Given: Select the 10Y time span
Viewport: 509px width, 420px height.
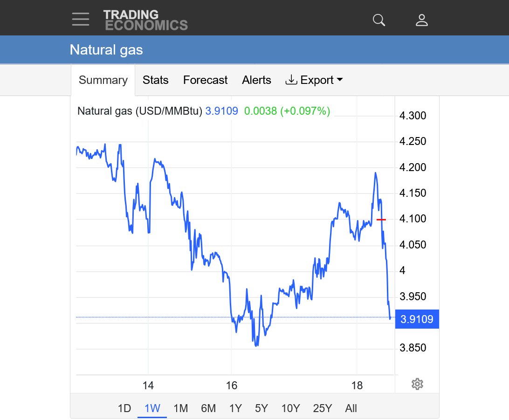Looking at the screenshot, I should point(290,408).
